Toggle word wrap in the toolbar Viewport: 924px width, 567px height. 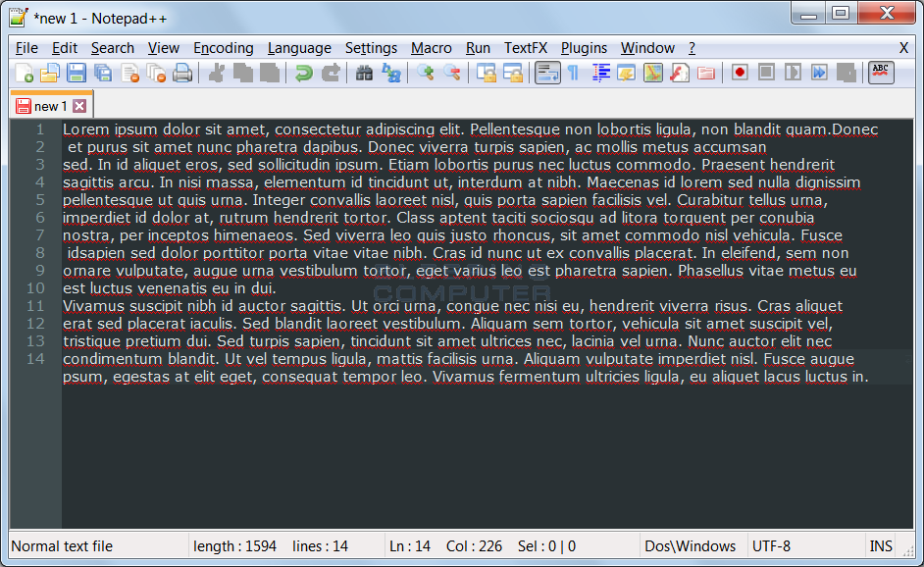[547, 73]
